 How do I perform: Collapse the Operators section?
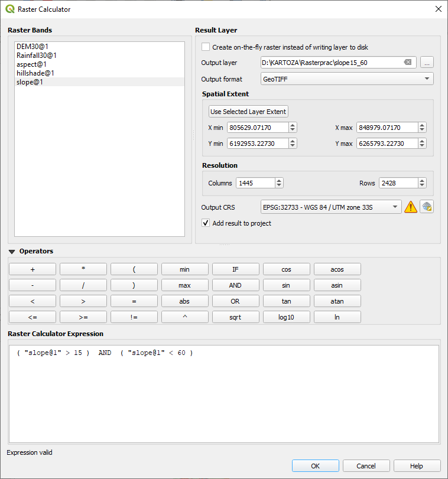[12, 252]
